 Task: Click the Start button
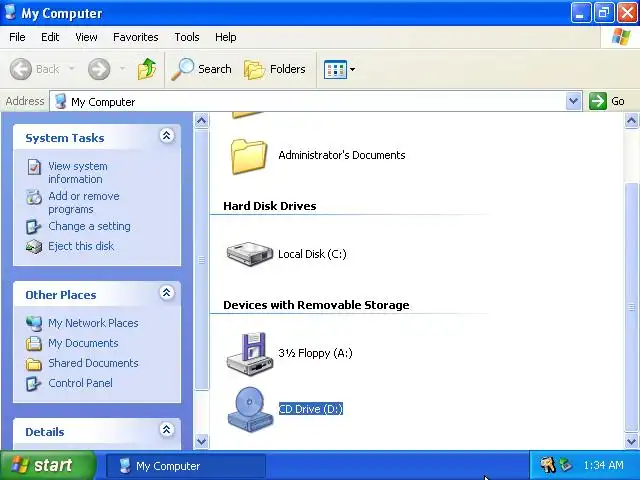(47, 465)
